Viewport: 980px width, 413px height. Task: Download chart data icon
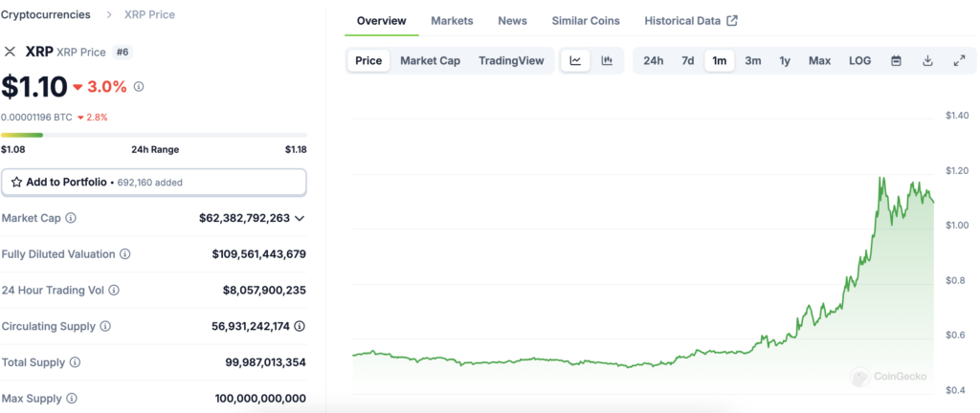927,61
